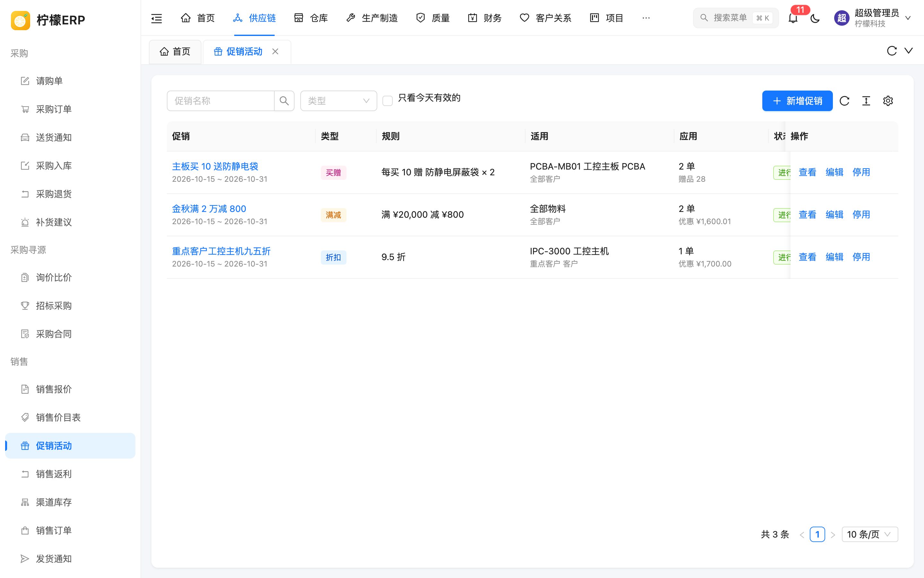This screenshot has width=924, height=578.
Task: Open 请购单 in the sidebar
Action: (x=70, y=81)
